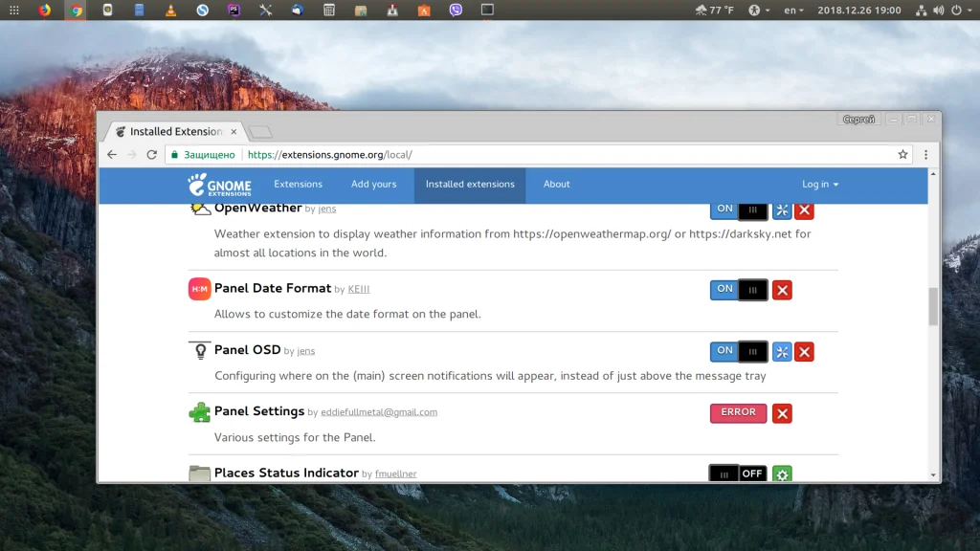Click the Panel Settings ERROR button

click(x=738, y=412)
